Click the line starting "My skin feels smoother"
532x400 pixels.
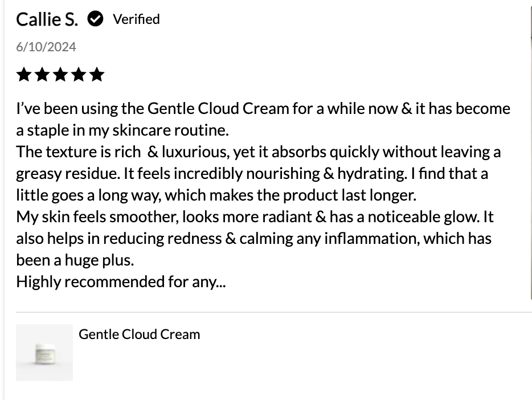point(255,217)
